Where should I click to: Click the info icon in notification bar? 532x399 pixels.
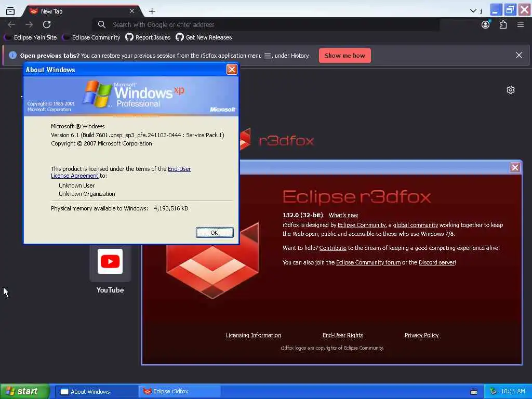[12, 55]
